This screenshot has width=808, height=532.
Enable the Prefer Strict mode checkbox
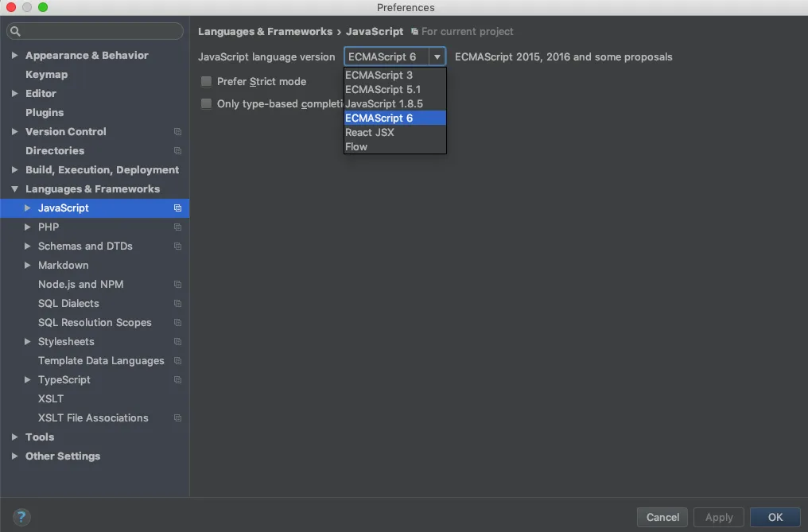(207, 82)
